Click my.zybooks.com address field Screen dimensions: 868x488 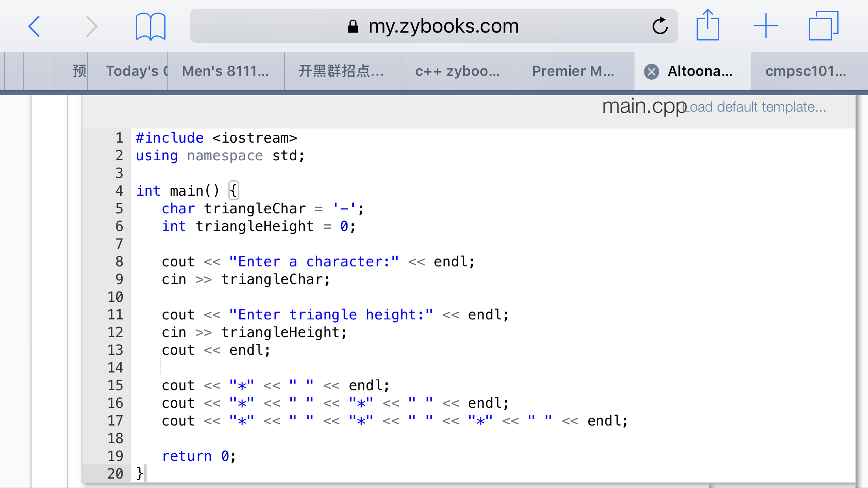[x=443, y=26]
